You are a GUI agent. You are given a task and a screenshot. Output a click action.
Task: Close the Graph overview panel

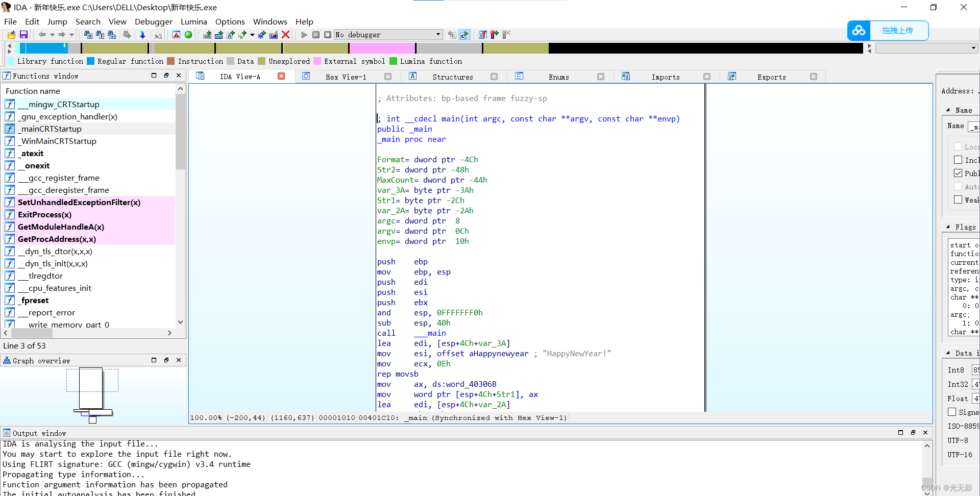pos(179,360)
